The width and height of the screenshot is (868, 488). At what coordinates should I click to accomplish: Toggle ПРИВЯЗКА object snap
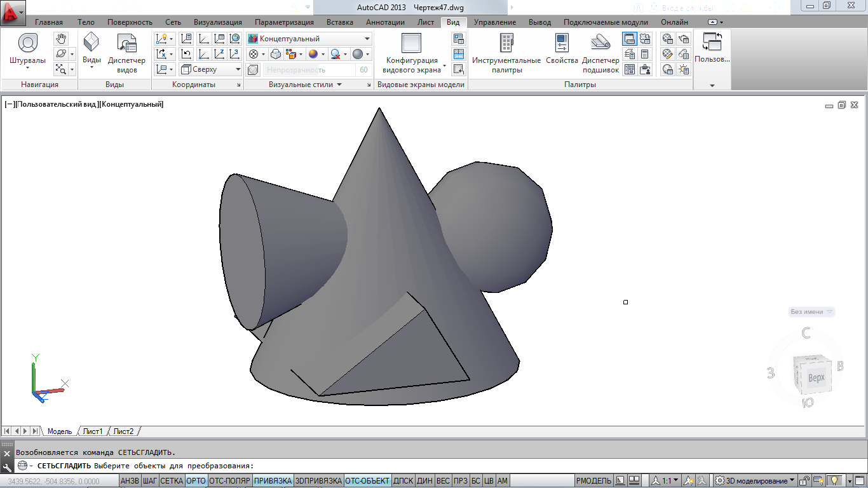click(x=273, y=481)
